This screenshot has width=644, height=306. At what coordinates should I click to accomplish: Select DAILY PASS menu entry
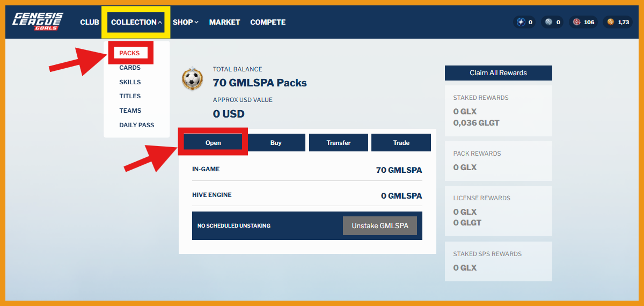point(136,125)
